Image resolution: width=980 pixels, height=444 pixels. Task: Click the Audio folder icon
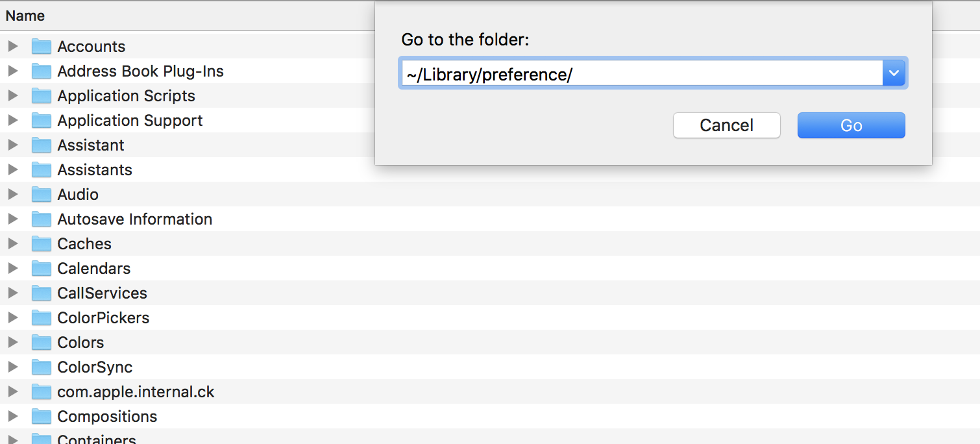coord(42,195)
